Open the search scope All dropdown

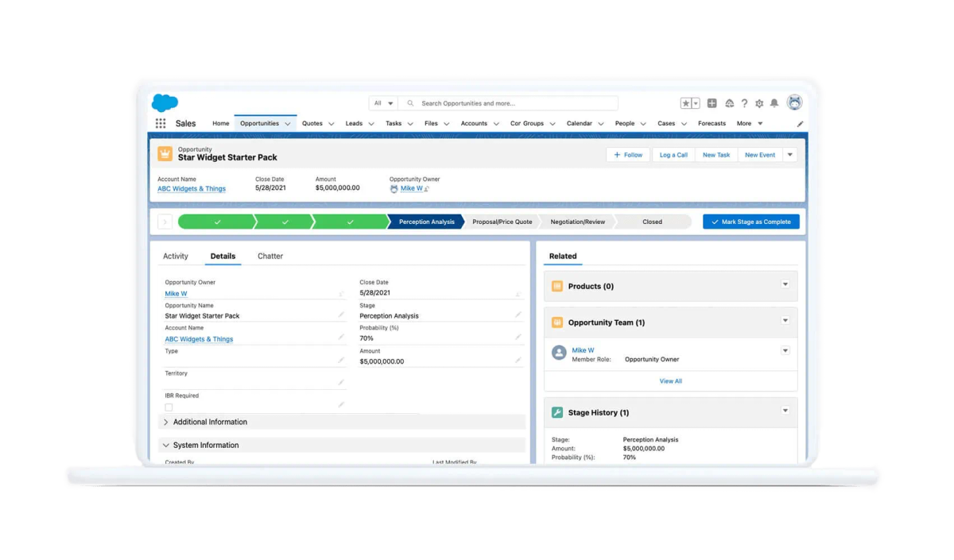[x=383, y=103]
